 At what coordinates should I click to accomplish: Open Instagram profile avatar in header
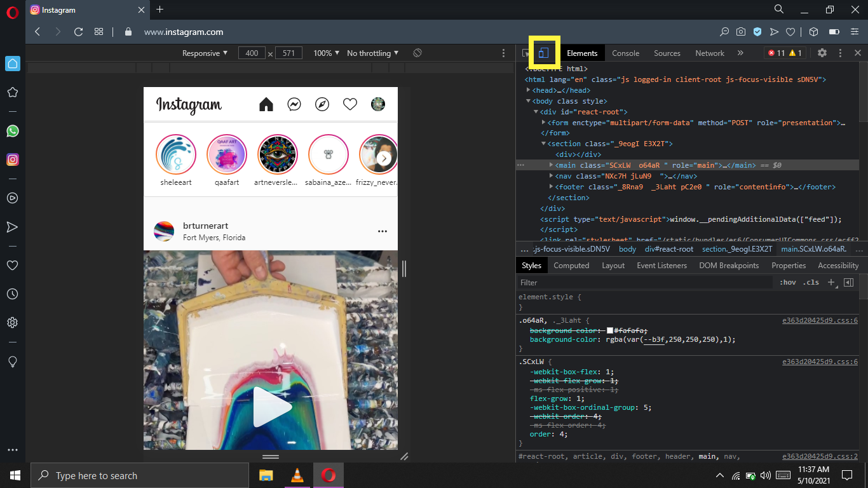tap(378, 105)
